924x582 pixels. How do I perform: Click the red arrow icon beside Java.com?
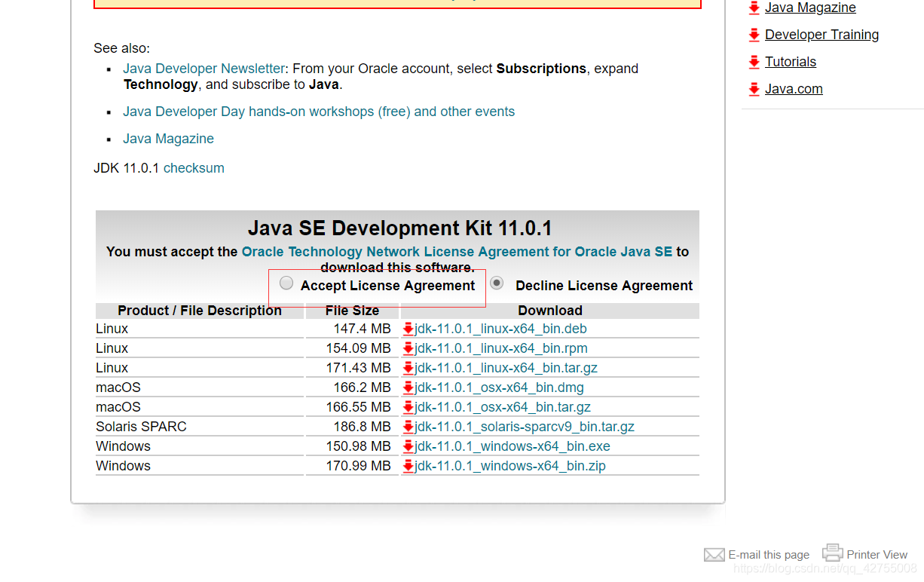point(754,89)
